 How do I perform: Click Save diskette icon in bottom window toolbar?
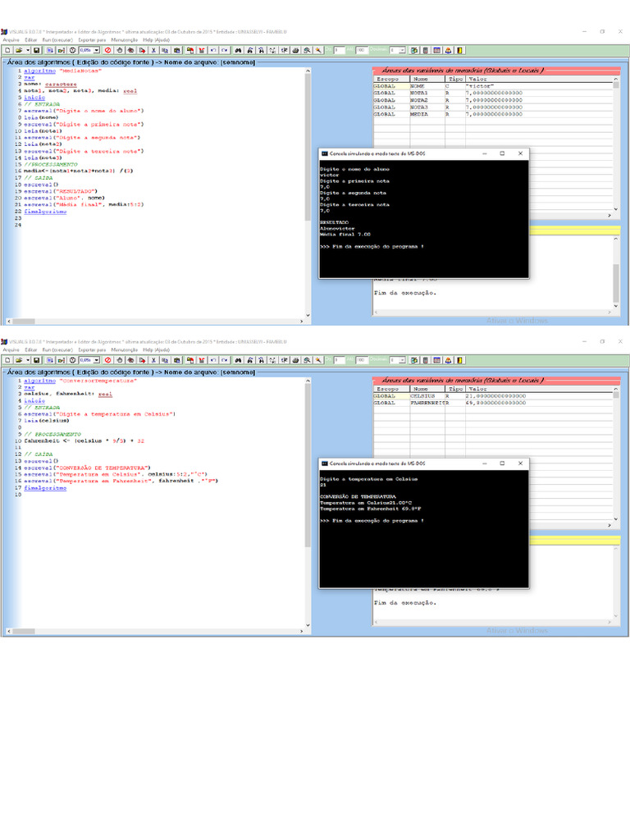pyautogui.click(x=36, y=360)
